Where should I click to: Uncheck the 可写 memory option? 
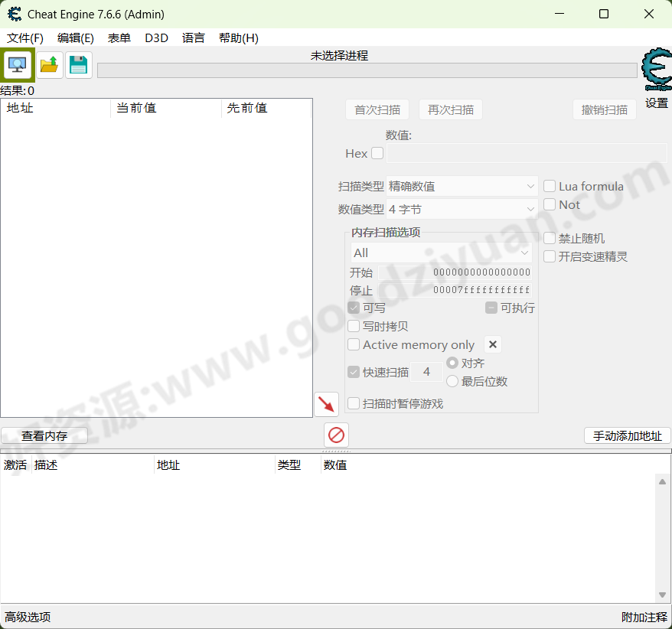tap(354, 308)
